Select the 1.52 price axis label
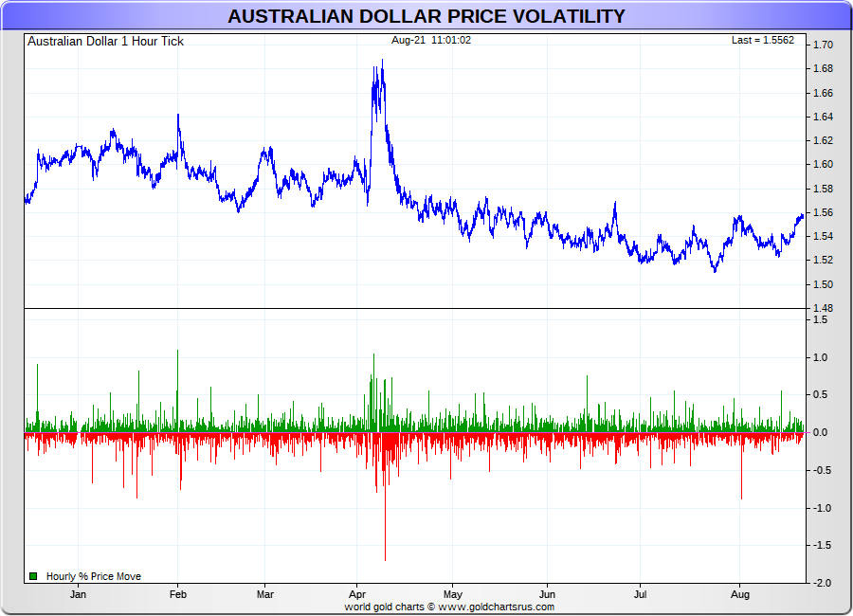The height and width of the screenshot is (616, 853). click(x=823, y=260)
